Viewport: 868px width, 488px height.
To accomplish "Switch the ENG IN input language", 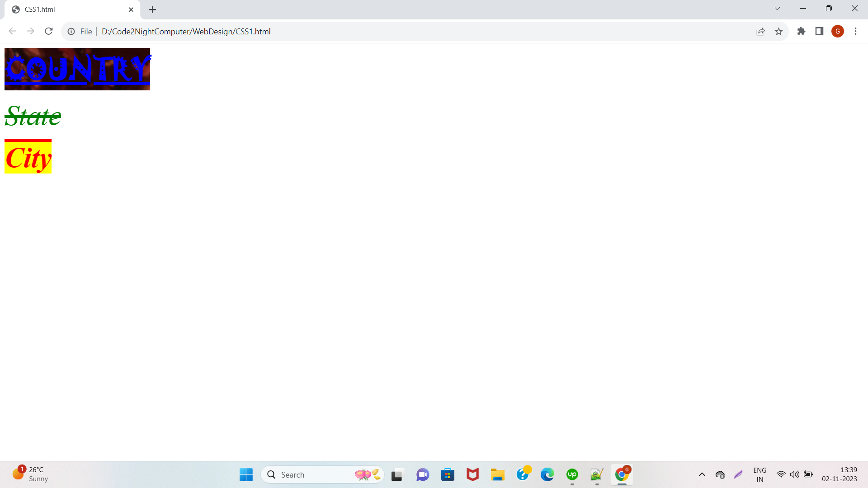I will pyautogui.click(x=760, y=474).
